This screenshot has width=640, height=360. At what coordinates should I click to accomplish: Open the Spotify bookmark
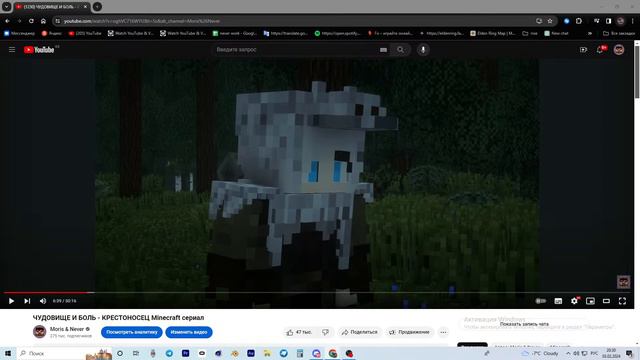(x=337, y=33)
